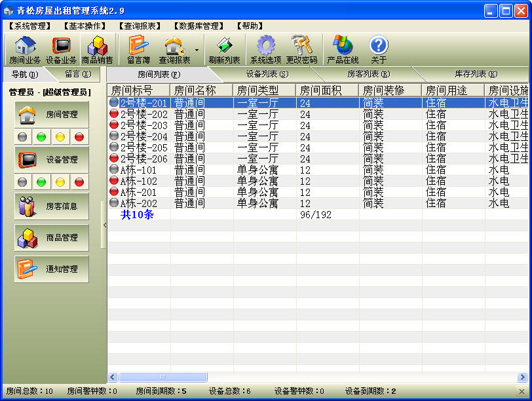532x401 pixels.
Task: Filter devices by yellow dot under 设备管理
Action: coord(60,182)
